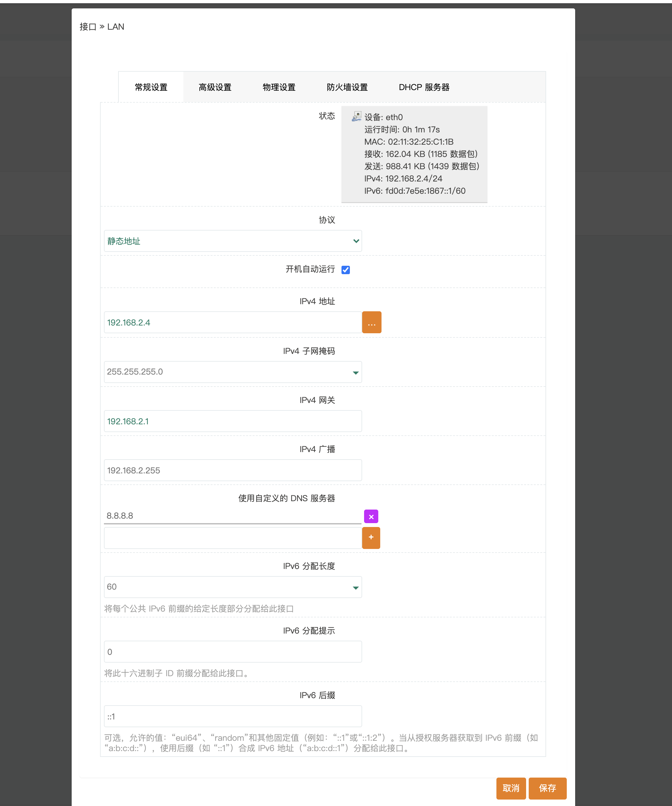Focus the IPv4 地址 input field
The image size is (672, 806).
click(x=233, y=322)
